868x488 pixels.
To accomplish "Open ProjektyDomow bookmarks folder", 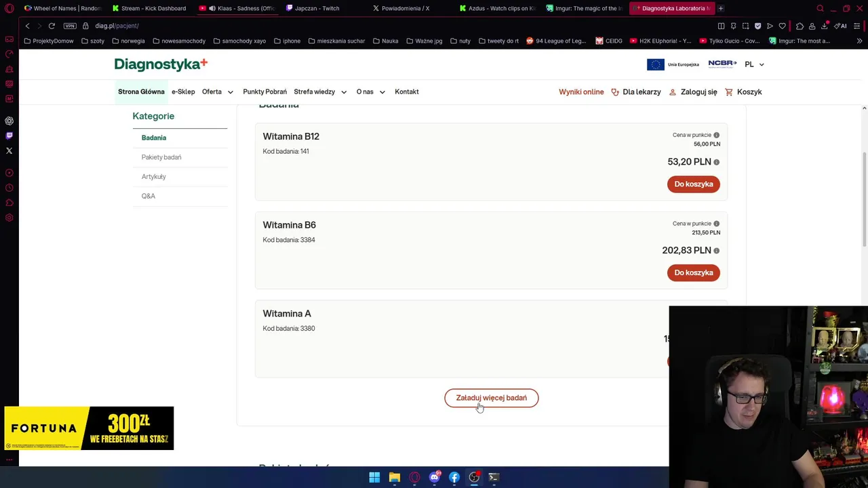I will pos(49,41).
